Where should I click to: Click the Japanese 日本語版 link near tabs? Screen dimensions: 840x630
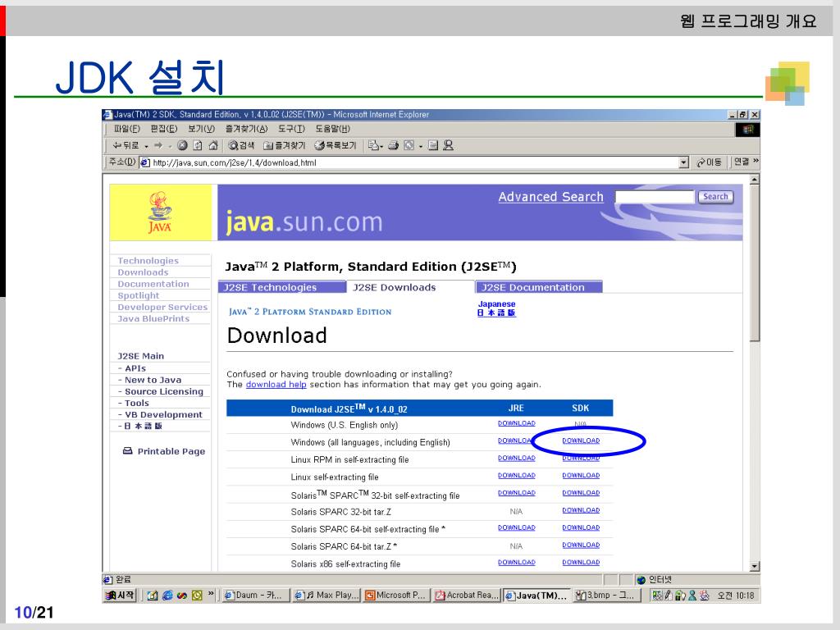[x=496, y=308]
